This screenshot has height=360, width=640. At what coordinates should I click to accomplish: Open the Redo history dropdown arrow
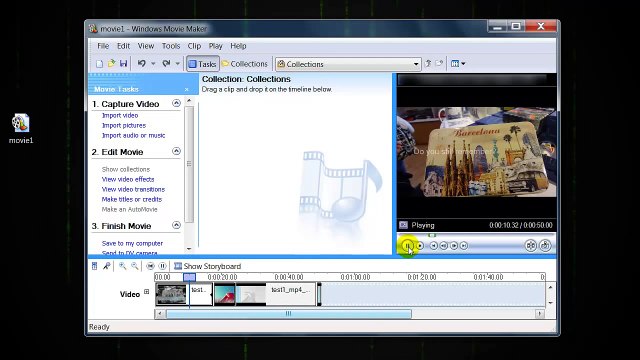[178, 64]
